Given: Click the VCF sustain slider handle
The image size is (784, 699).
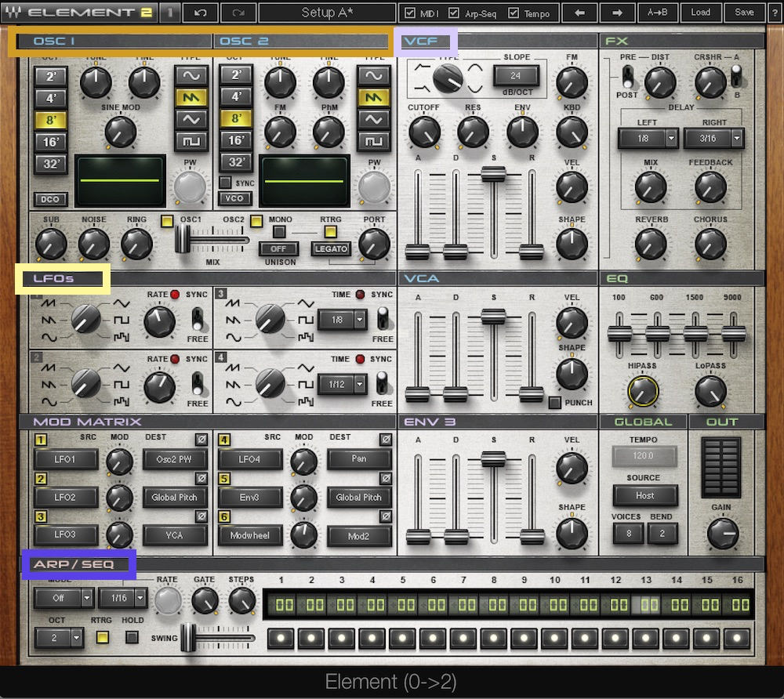Looking at the screenshot, I should (x=493, y=174).
